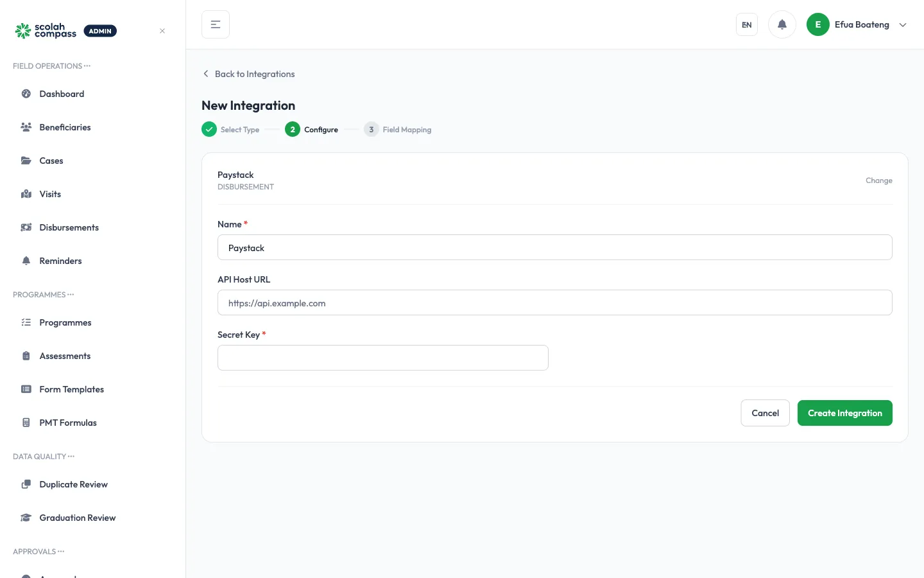Image resolution: width=924 pixels, height=578 pixels.
Task: Go back to Integrations
Action: (x=248, y=74)
